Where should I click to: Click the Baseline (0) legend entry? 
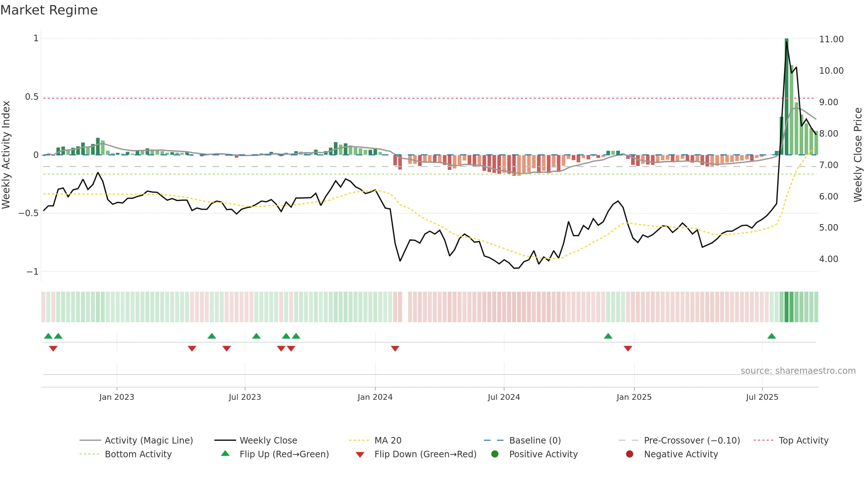click(522, 440)
